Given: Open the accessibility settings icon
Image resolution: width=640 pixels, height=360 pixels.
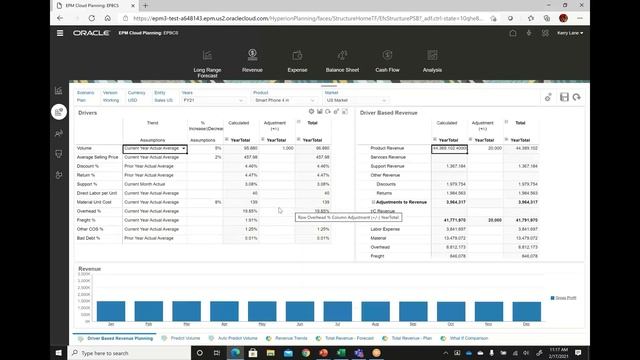Looking at the screenshot, I should [x=529, y=33].
